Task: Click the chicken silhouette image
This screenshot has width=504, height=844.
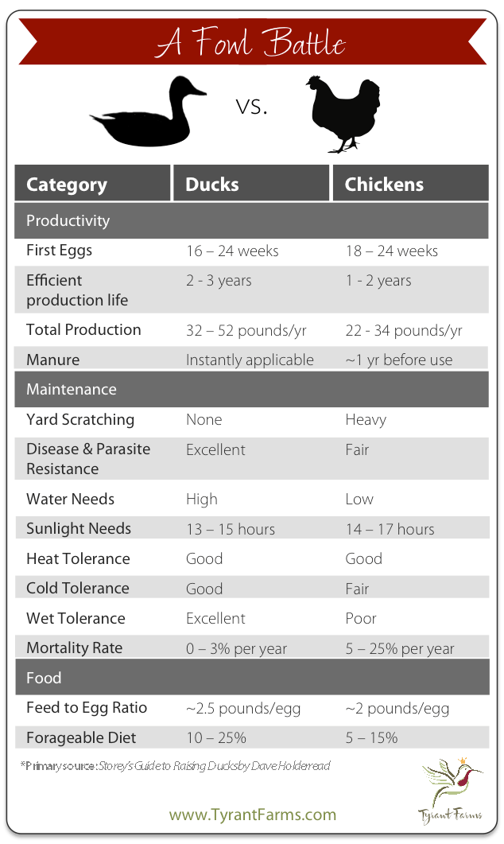Action: (343, 114)
